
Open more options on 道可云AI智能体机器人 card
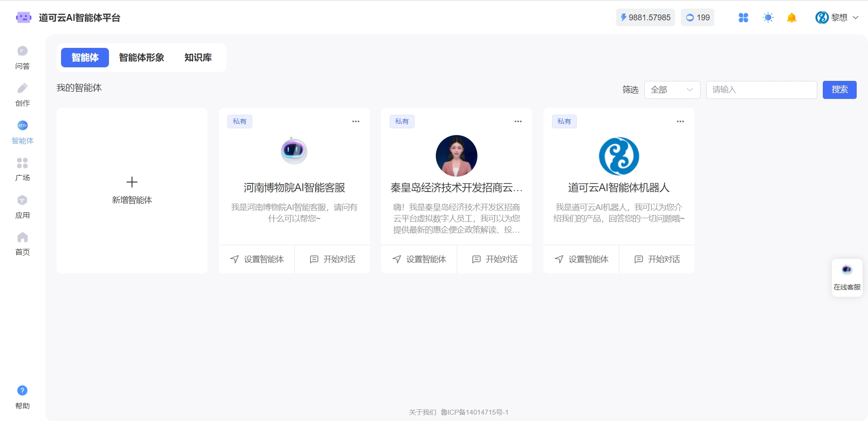pyautogui.click(x=680, y=122)
